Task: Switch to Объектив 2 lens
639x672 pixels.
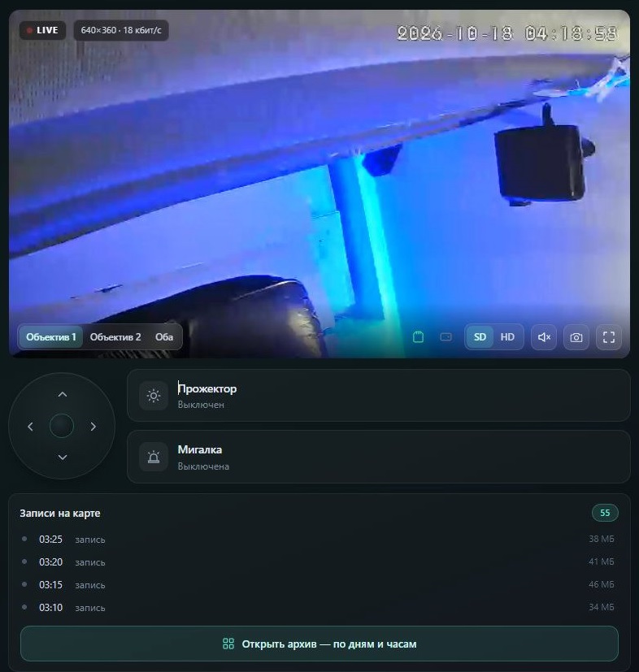Action: pyautogui.click(x=115, y=337)
